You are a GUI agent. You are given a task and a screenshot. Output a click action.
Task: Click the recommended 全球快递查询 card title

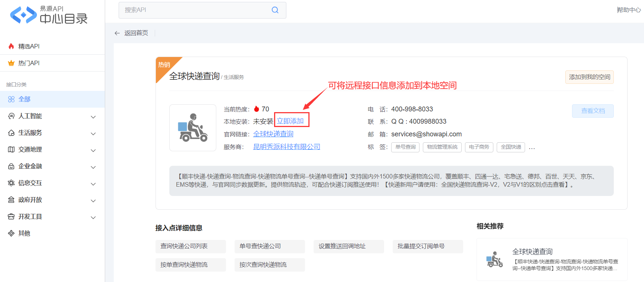pos(533,251)
